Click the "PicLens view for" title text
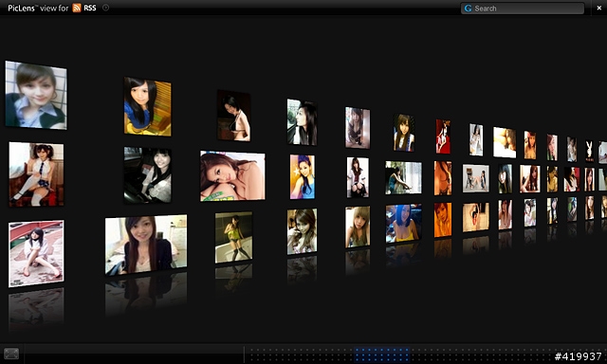607x364 pixels. coord(38,9)
